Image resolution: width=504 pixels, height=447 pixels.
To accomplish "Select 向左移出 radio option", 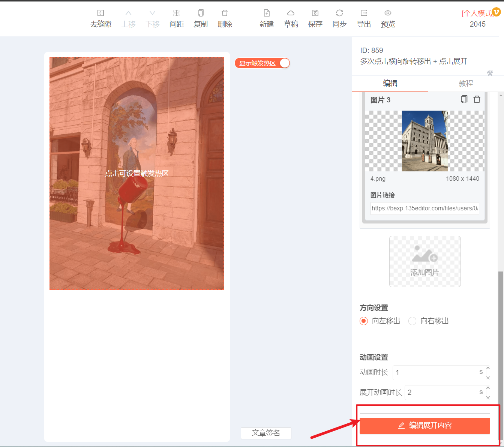I will [x=364, y=321].
